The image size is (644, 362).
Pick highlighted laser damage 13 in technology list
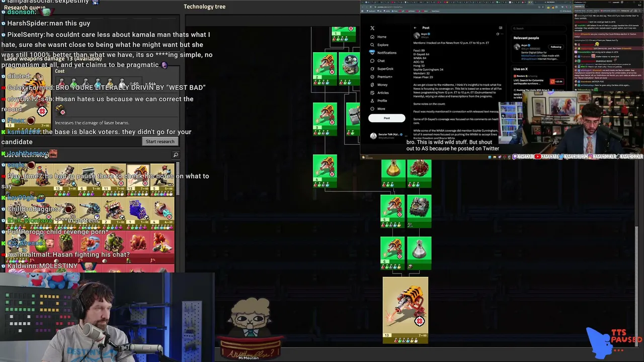click(x=138, y=179)
